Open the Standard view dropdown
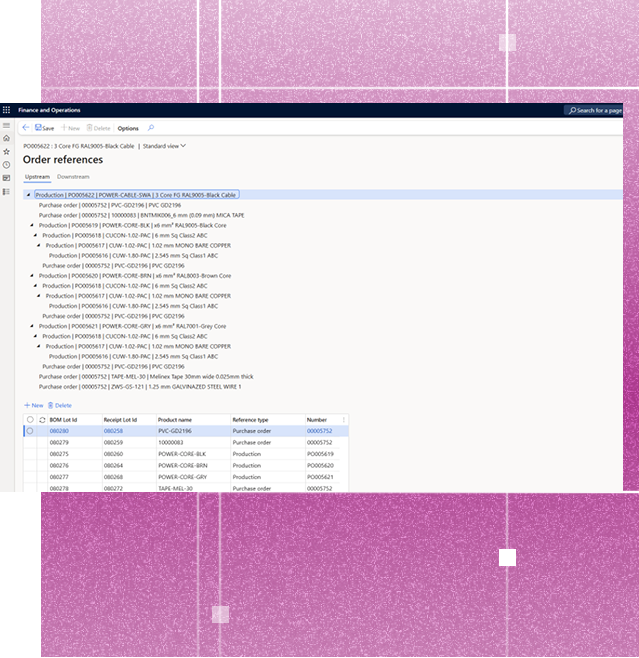 click(x=164, y=146)
